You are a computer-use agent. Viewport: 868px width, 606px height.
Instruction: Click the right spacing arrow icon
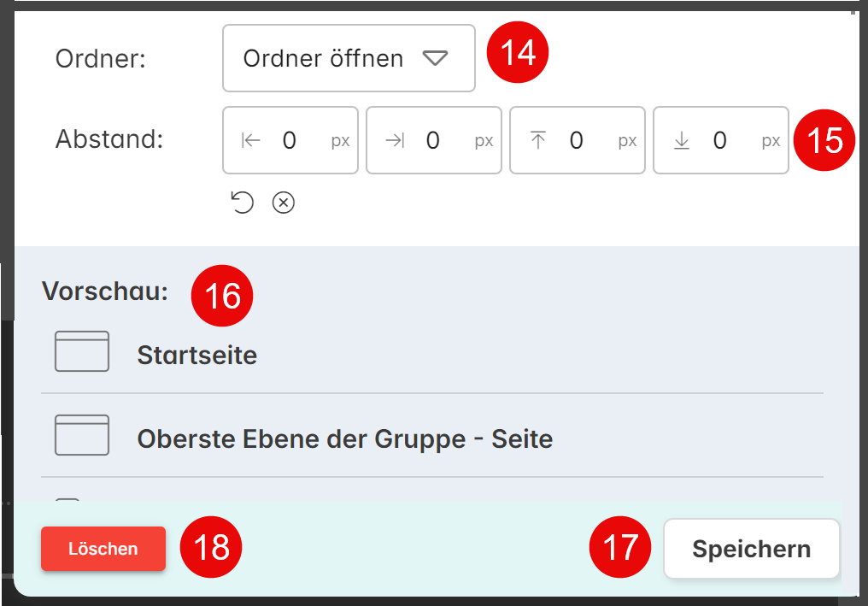395,141
